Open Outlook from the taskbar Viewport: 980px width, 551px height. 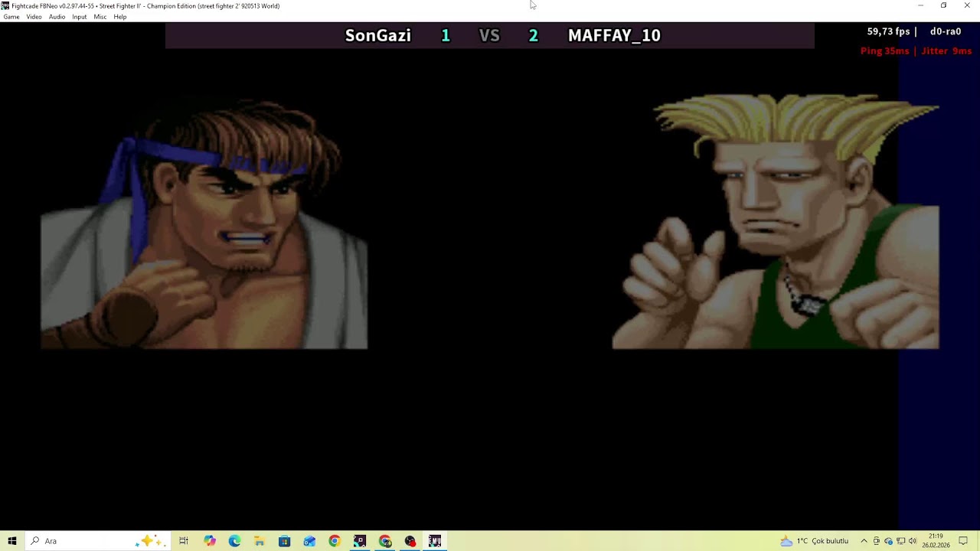tap(309, 541)
